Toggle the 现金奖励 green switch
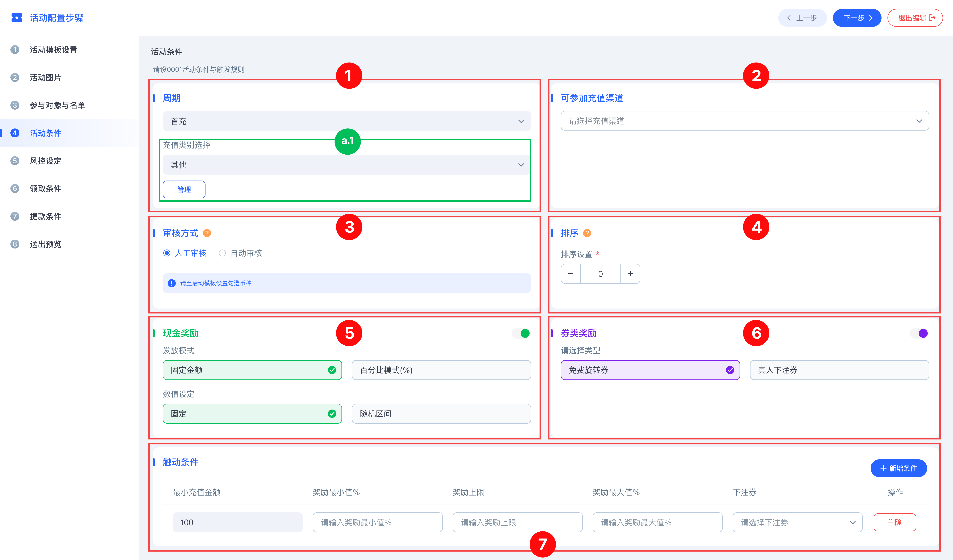This screenshot has height=560, width=953. click(x=521, y=333)
